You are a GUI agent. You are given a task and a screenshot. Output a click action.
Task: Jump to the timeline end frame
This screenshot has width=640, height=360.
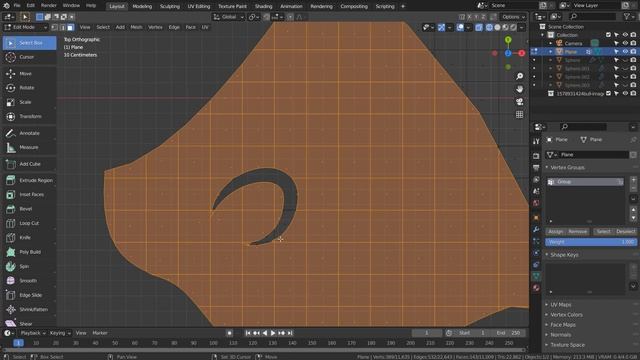tap(290, 333)
